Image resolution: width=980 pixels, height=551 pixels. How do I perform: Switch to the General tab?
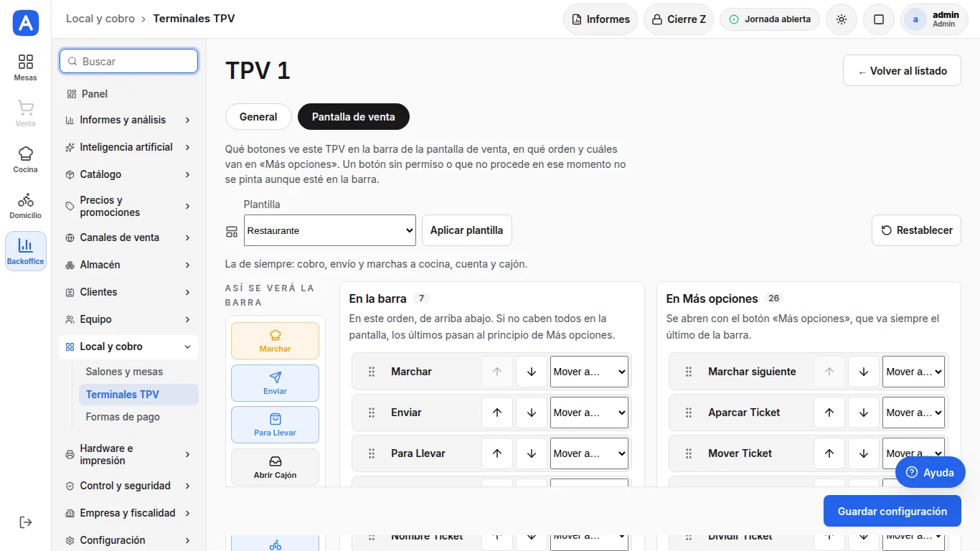(x=258, y=117)
